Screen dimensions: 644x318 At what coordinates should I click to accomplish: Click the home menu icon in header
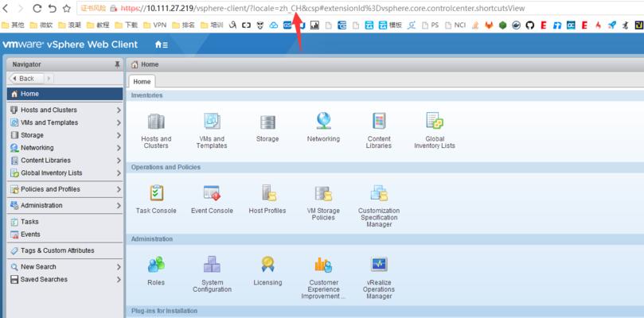pos(162,45)
